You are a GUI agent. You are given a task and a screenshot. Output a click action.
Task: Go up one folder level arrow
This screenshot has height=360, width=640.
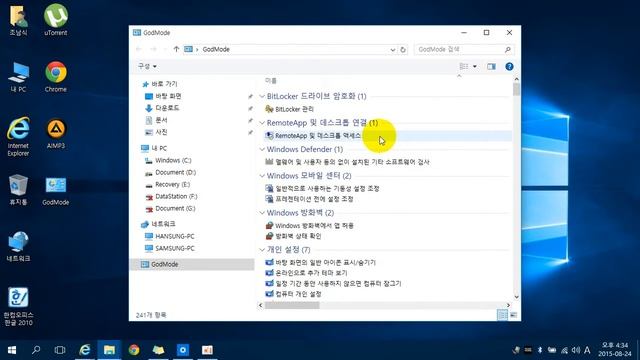[176, 49]
